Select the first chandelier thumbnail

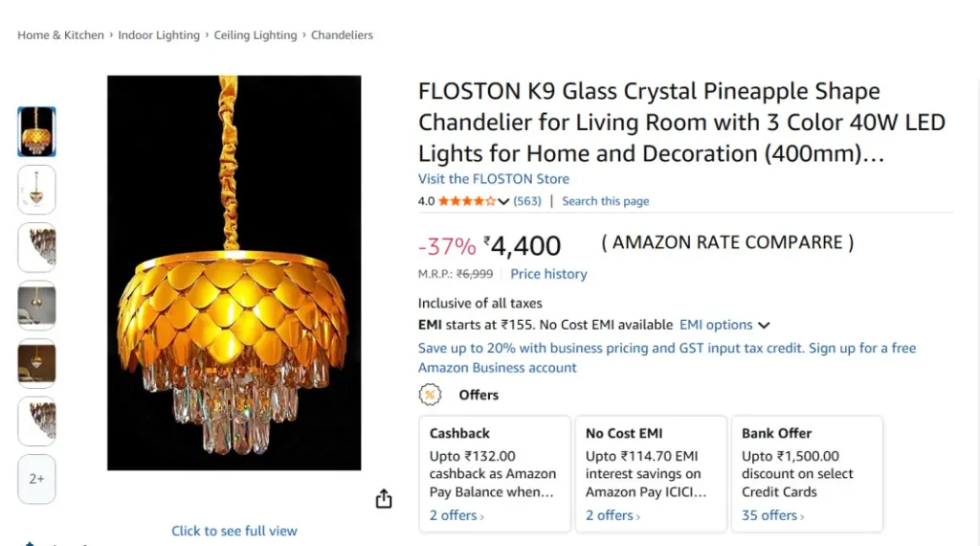click(37, 132)
